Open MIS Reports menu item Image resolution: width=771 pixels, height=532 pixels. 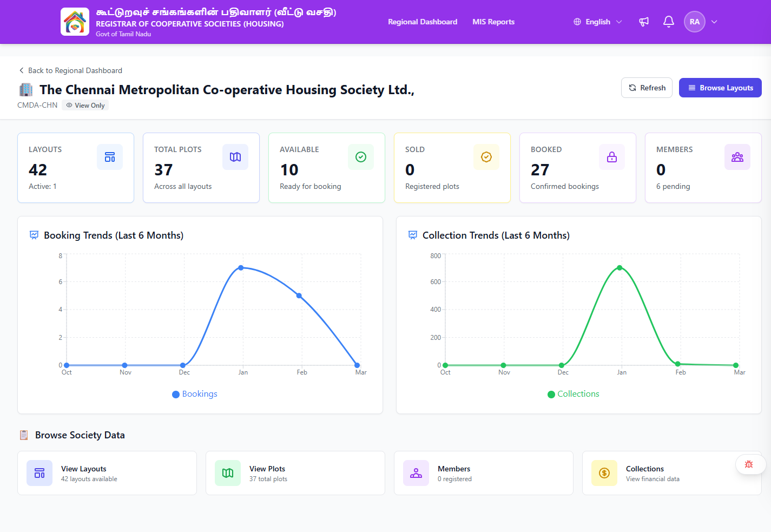click(x=493, y=22)
